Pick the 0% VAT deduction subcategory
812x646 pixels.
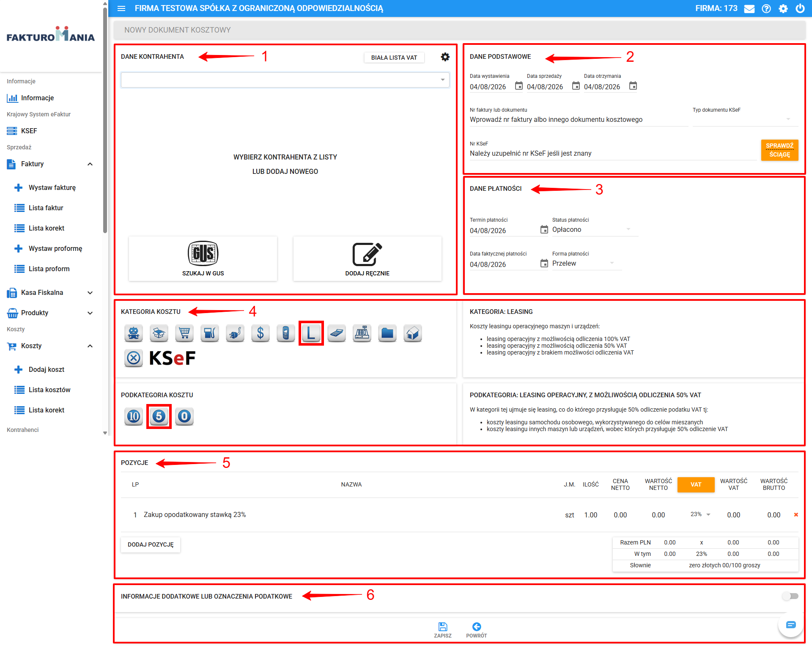(184, 417)
